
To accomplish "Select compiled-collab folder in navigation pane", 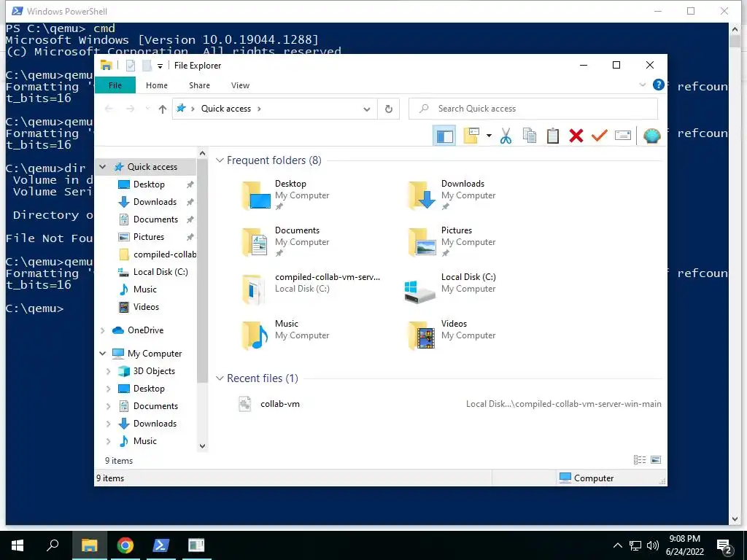I will click(165, 254).
